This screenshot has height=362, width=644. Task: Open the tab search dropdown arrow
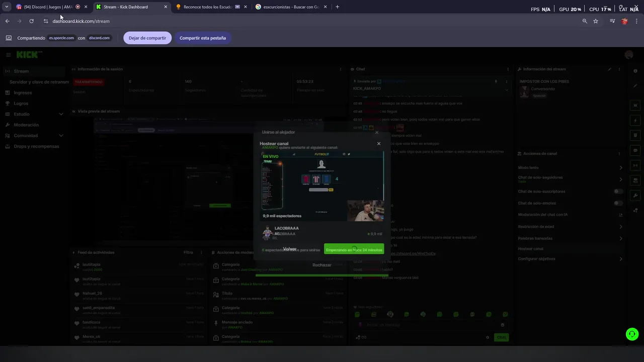(7, 7)
